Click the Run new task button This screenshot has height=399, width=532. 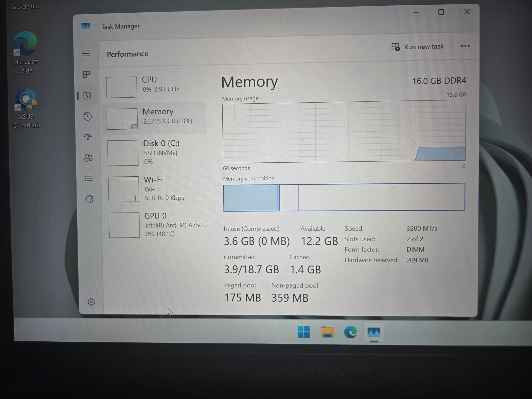click(x=417, y=47)
